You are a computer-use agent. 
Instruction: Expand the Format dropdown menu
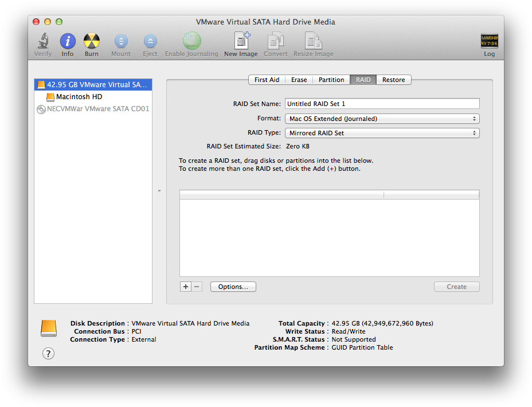pyautogui.click(x=382, y=119)
